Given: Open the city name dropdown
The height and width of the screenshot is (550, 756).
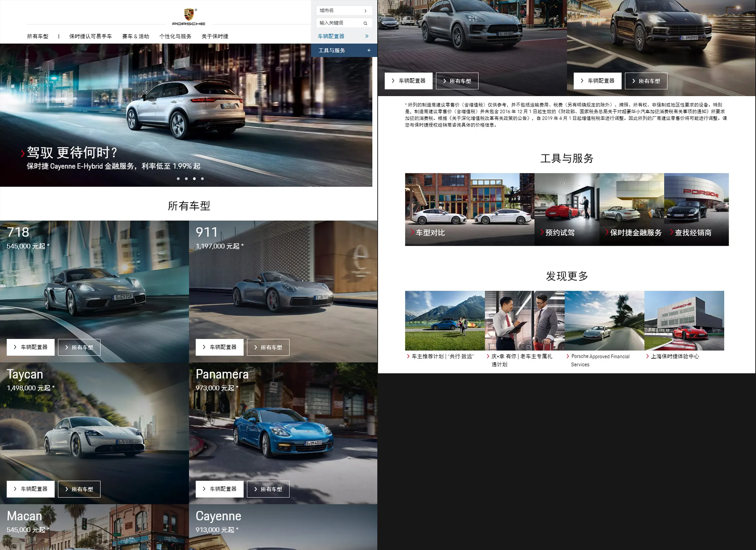Looking at the screenshot, I should 344,11.
